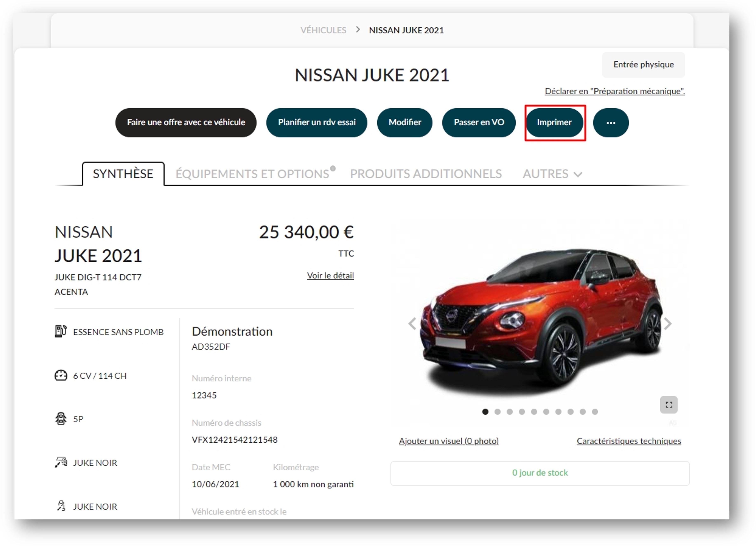This screenshot has height=546, width=756.
Task: Open the fullscreen image viewer icon
Action: [x=669, y=405]
